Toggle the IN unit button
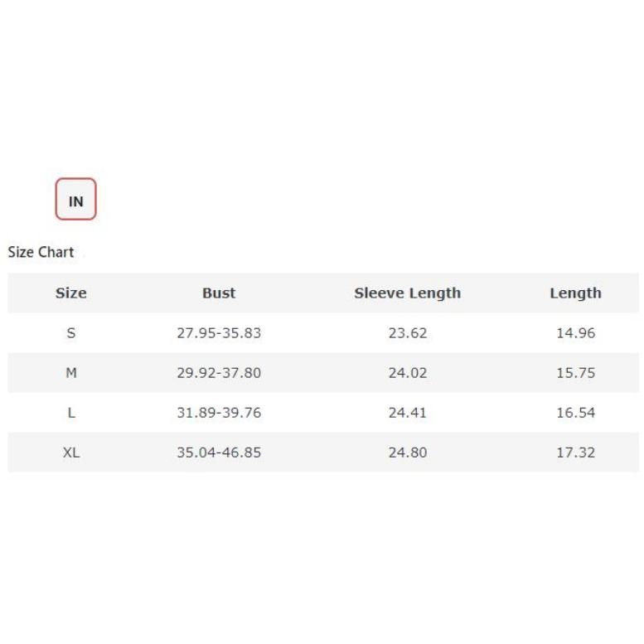Viewport: 644px width, 644px height. (75, 200)
